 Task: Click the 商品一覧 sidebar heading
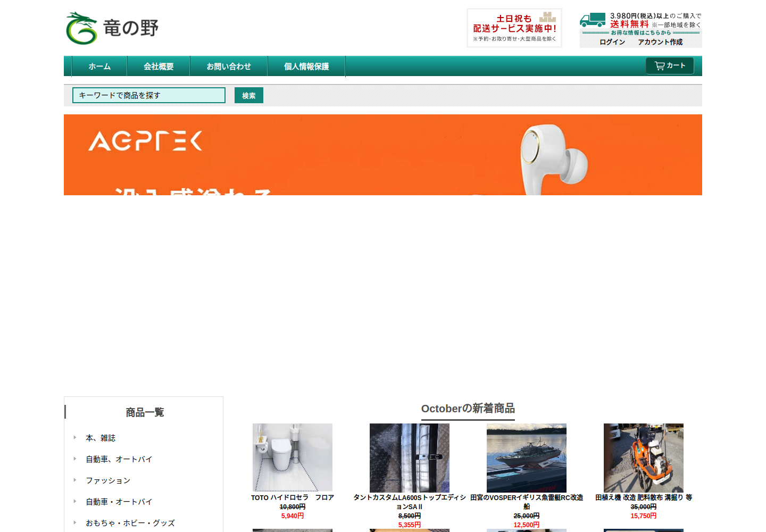pyautogui.click(x=145, y=412)
